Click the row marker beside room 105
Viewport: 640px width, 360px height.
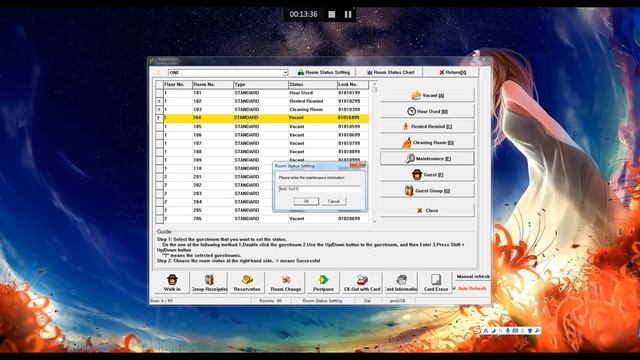(x=159, y=127)
